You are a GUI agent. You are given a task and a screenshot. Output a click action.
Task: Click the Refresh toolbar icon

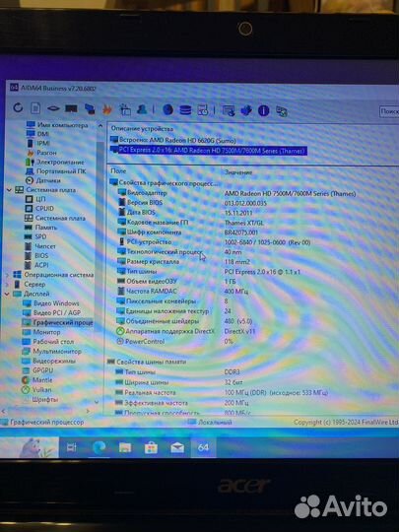18,108
